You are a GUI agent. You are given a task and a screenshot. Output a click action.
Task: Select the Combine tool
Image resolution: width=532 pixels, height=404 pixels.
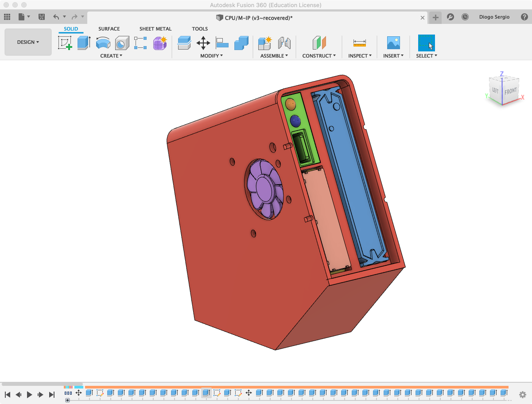tap(241, 43)
